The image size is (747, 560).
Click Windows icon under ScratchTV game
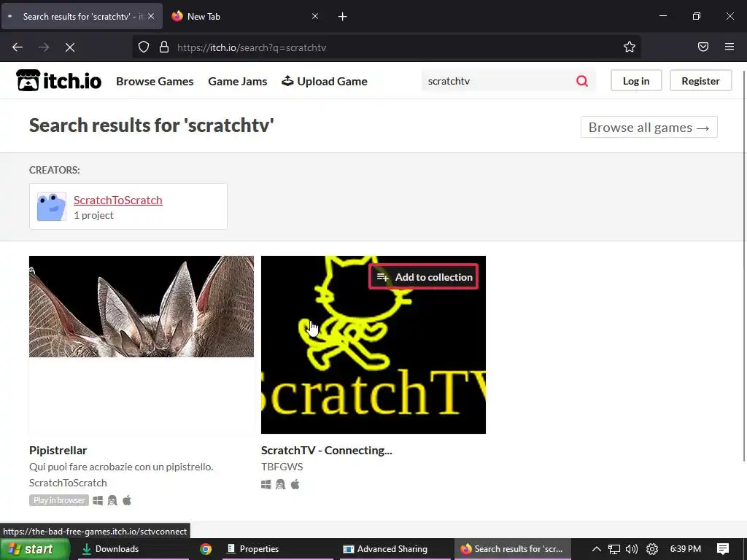coord(266,484)
